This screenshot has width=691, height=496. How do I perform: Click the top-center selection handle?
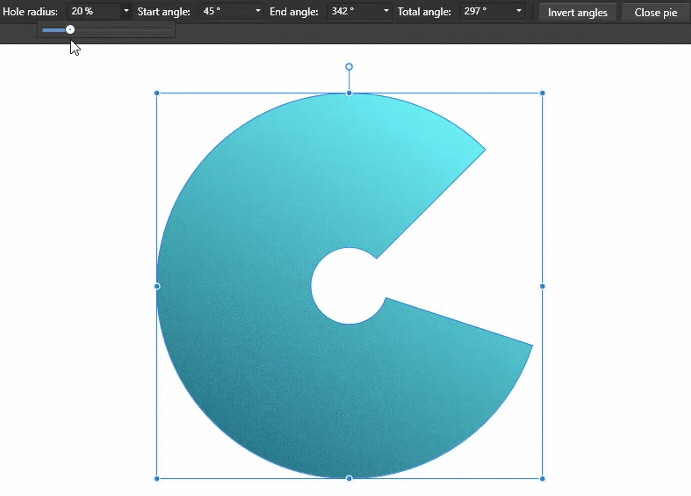(349, 93)
